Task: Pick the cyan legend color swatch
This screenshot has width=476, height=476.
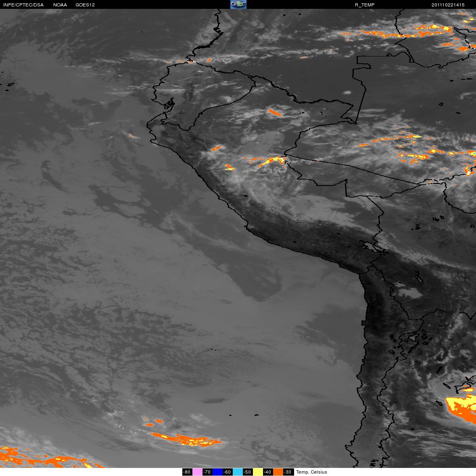Action: pos(238,472)
